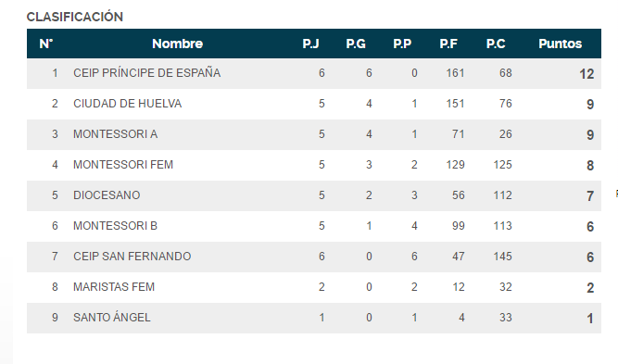618x364 pixels.
Task: Click the Nombre column header
Action: 177,44
